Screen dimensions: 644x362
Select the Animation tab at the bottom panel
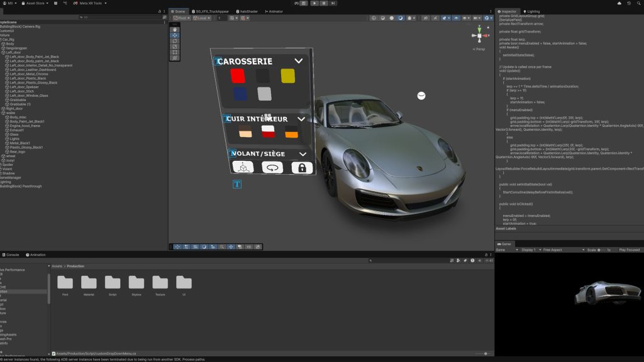pos(36,255)
